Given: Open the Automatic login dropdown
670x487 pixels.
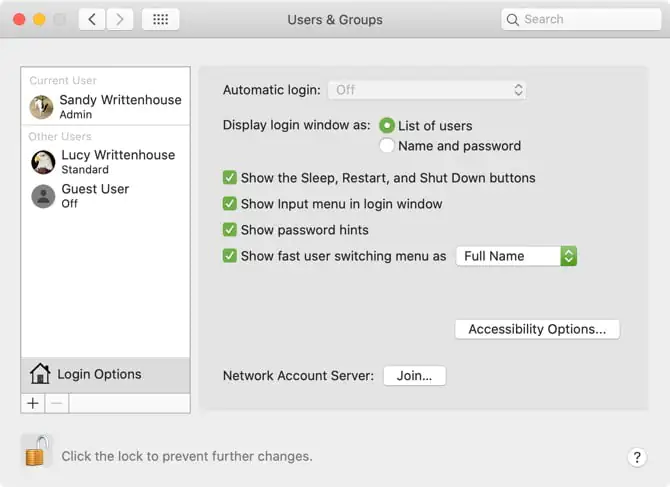Looking at the screenshot, I should click(427, 90).
